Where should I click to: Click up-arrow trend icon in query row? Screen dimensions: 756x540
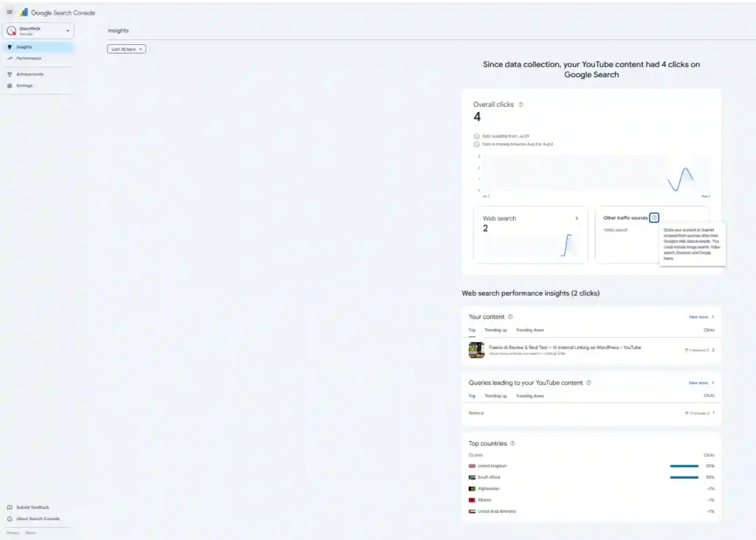pos(687,413)
